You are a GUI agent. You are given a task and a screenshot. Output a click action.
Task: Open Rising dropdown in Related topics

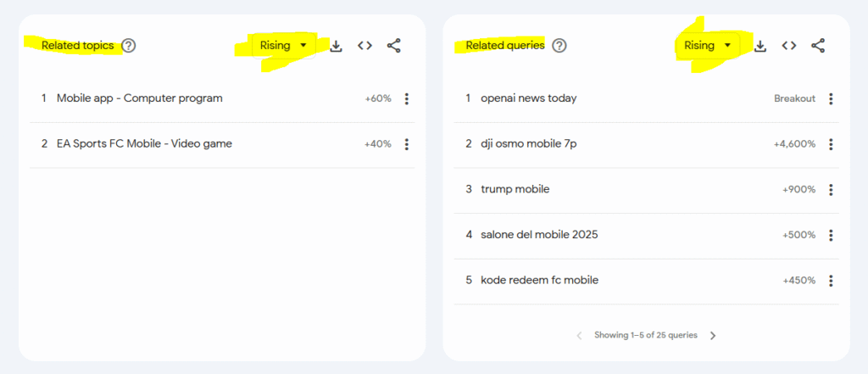283,46
